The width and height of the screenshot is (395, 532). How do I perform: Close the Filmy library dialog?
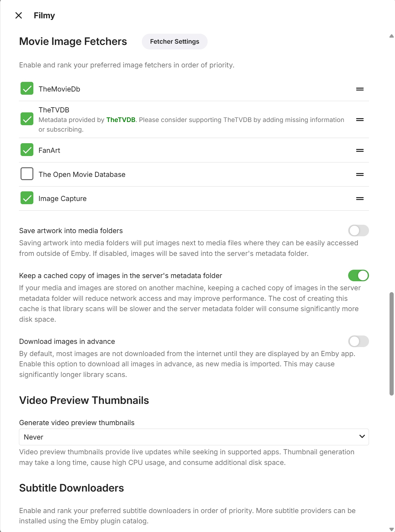click(x=19, y=15)
